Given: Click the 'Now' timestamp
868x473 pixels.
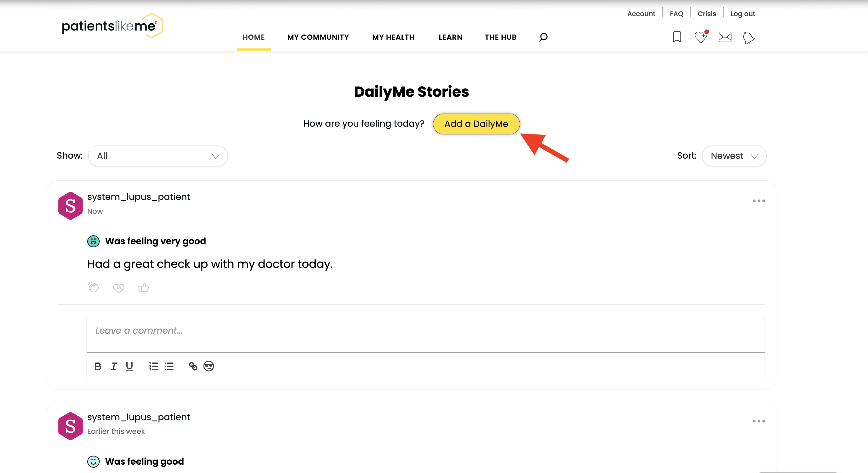Looking at the screenshot, I should tap(95, 211).
